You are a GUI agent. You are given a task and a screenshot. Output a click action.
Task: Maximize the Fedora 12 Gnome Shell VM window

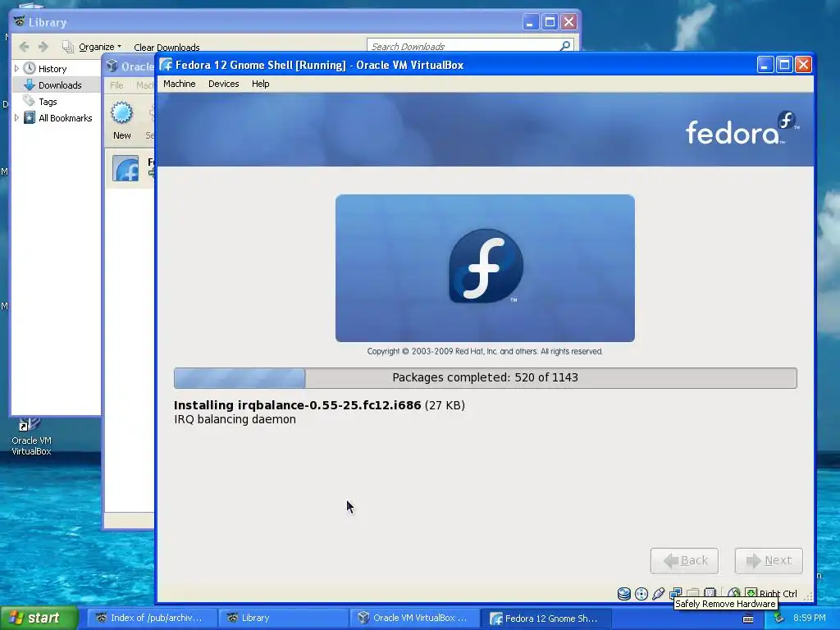click(784, 65)
